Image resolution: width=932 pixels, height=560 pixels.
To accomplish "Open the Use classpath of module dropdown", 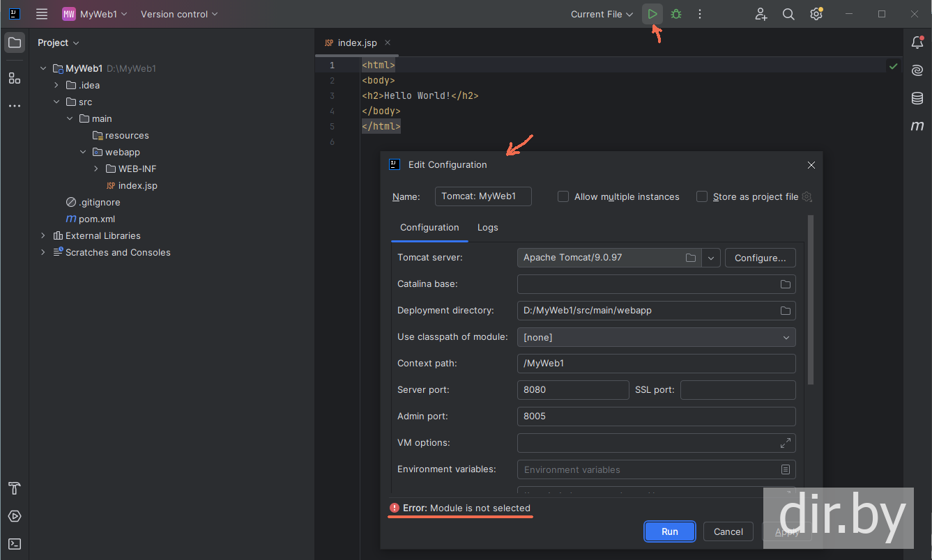I will (x=656, y=337).
